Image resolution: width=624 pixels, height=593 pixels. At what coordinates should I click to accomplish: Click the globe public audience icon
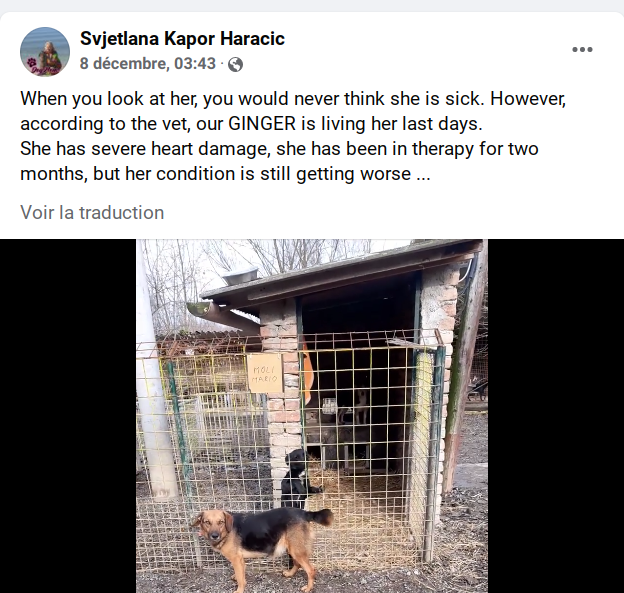click(236, 64)
